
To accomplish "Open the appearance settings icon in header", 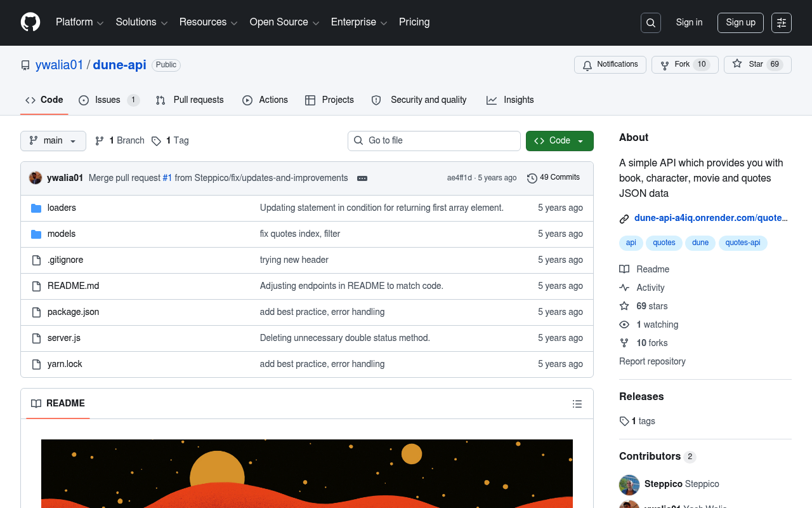I will coord(782,23).
